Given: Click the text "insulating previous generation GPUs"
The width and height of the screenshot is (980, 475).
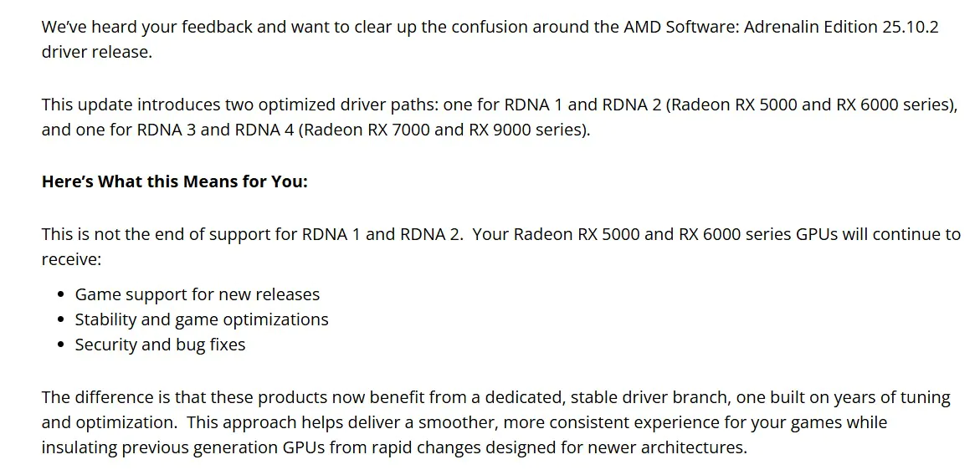Looking at the screenshot, I should (x=182, y=447).
